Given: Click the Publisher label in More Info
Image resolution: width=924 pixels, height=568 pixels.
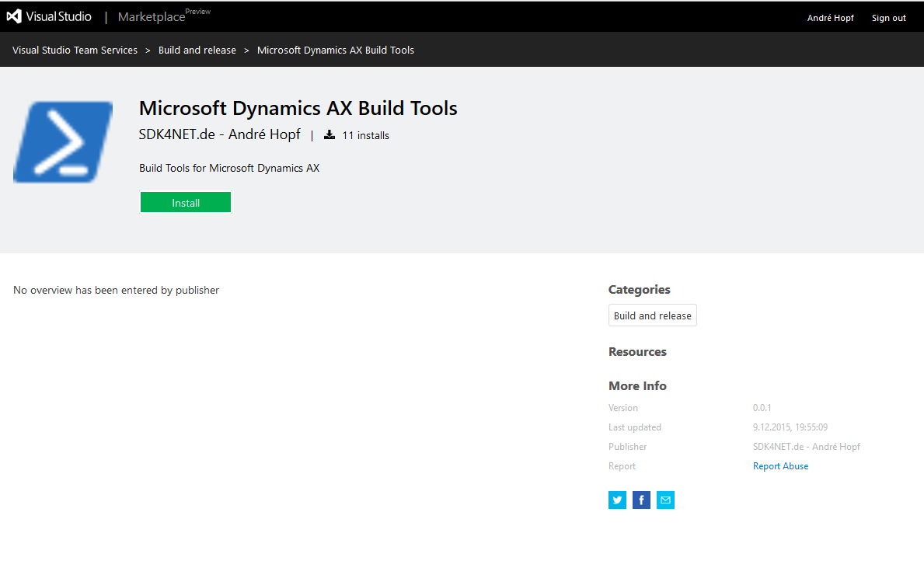Looking at the screenshot, I should 628,447.
